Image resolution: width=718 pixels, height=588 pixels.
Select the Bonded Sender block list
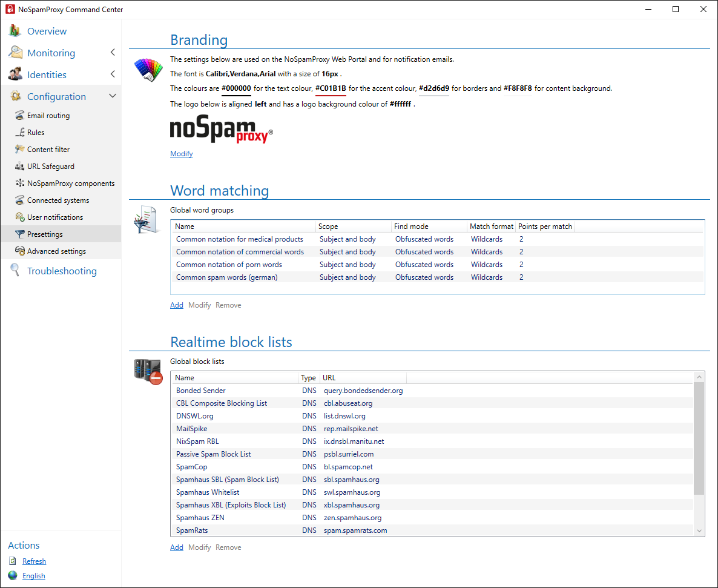coord(433,391)
